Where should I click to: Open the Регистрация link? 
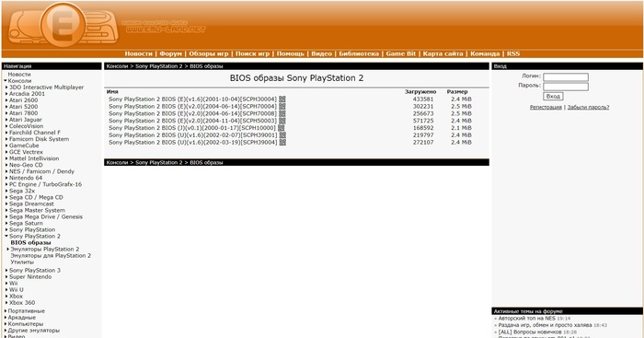pos(546,108)
